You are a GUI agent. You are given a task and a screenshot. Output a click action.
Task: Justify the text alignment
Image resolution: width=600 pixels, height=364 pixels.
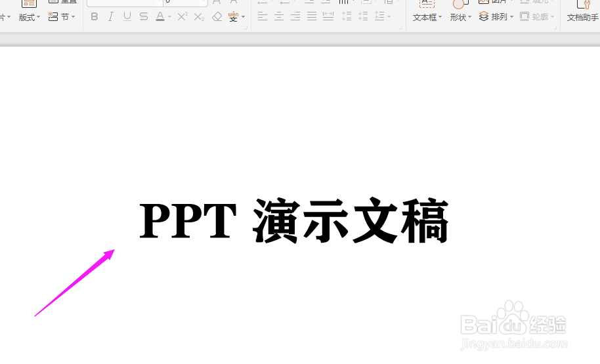(312, 16)
